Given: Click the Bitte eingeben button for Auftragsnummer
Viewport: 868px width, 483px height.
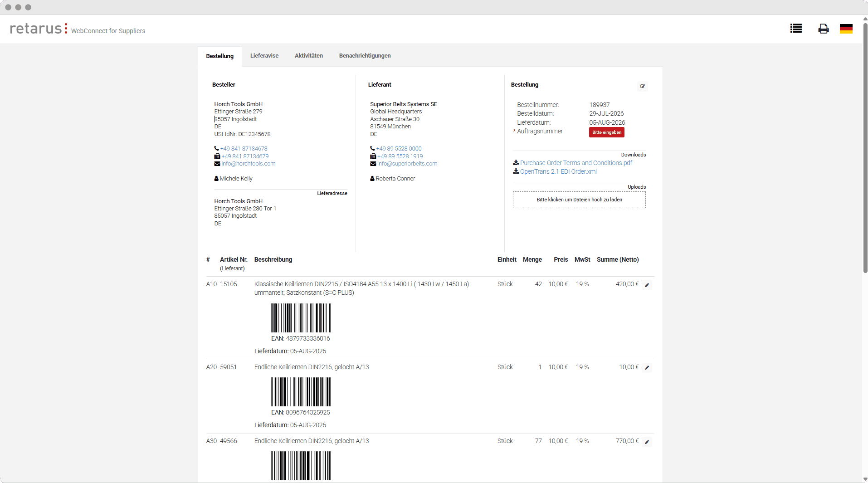Looking at the screenshot, I should 607,132.
